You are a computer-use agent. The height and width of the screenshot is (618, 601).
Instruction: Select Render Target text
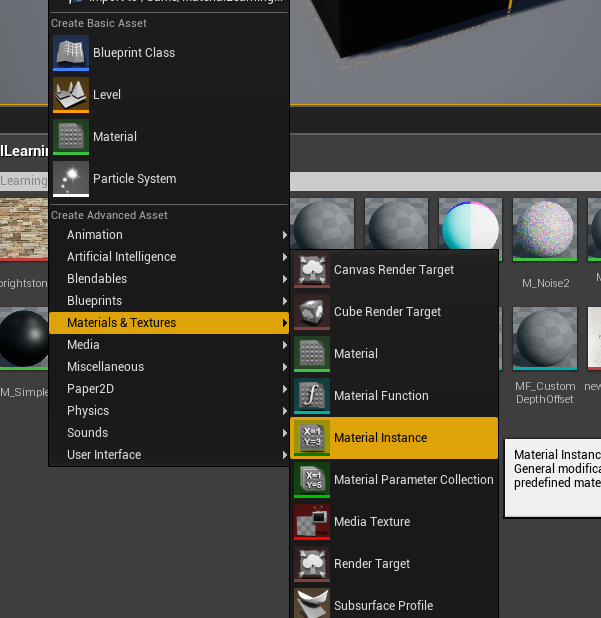[372, 564]
